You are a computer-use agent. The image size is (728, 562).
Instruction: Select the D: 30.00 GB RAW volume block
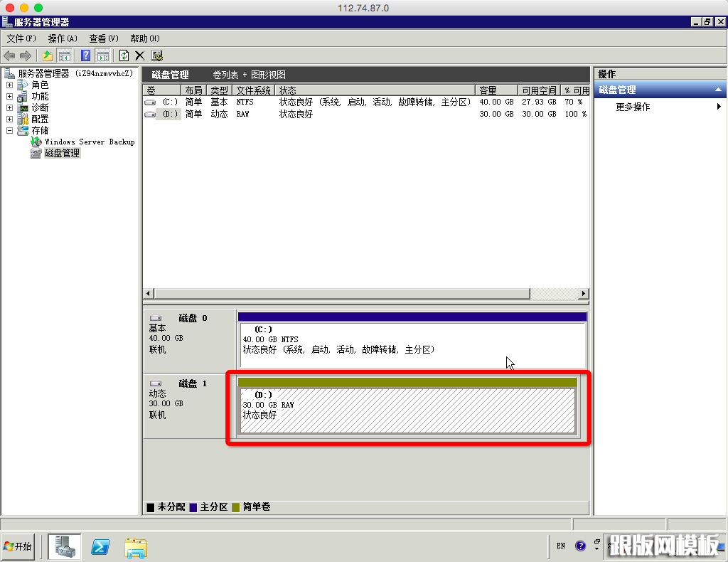point(407,410)
